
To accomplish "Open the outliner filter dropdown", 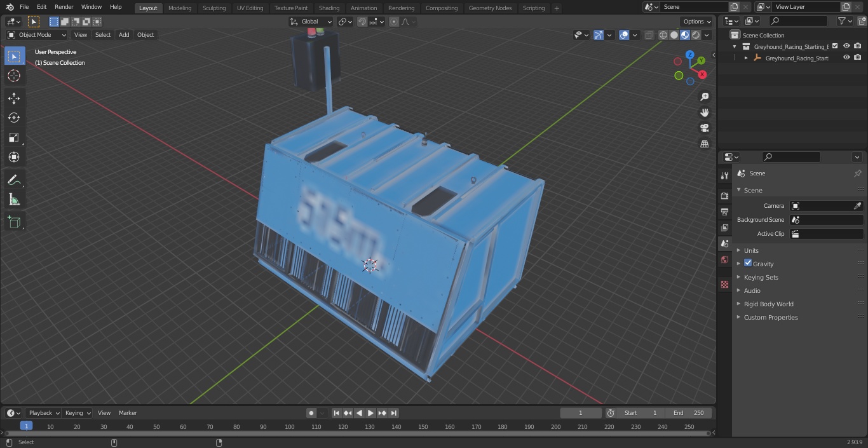I will 844,21.
